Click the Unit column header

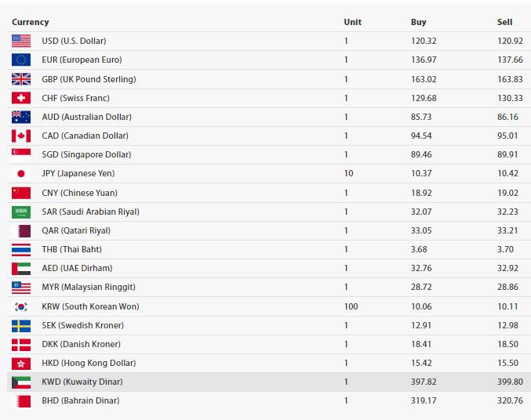pyautogui.click(x=352, y=22)
